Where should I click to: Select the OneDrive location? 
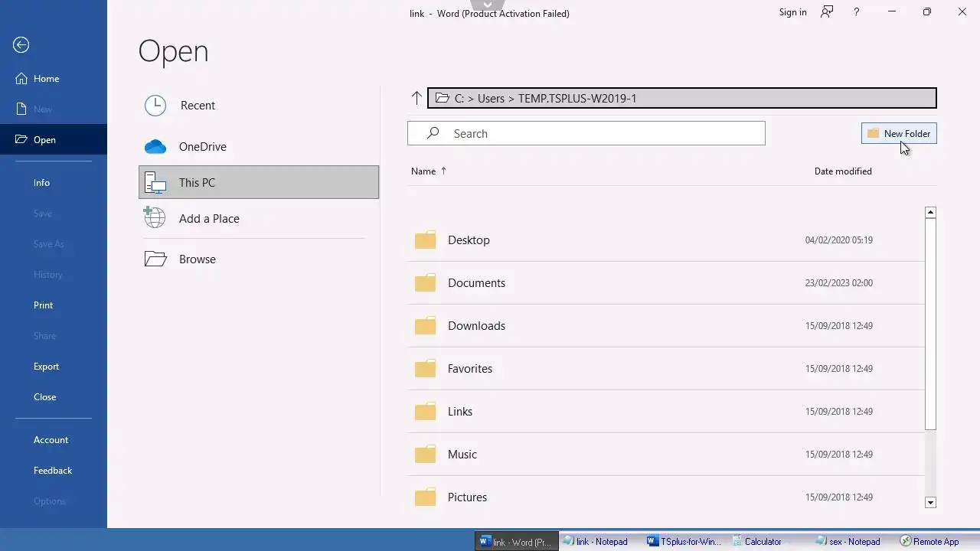pos(259,147)
